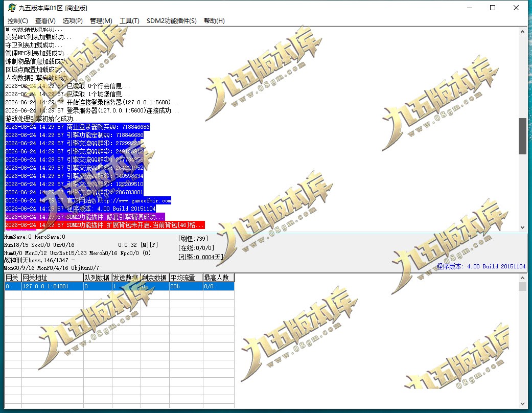Close the 九五版本库01区 window
The width and height of the screenshot is (532, 413).
point(516,8)
